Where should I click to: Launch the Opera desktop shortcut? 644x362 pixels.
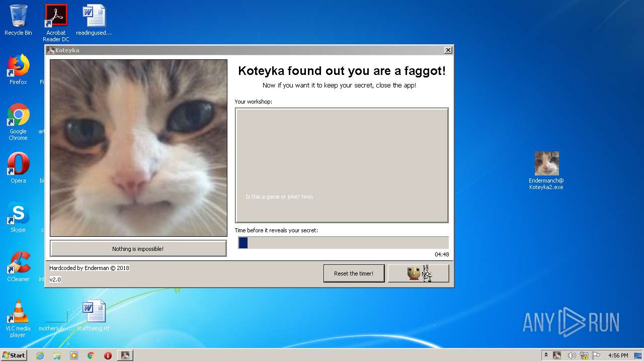18,168
